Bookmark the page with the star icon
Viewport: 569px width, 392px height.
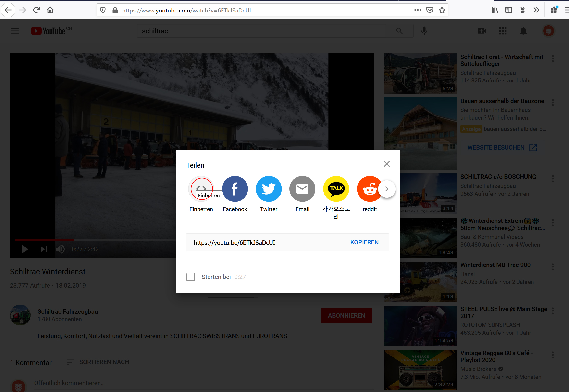pyautogui.click(x=442, y=10)
